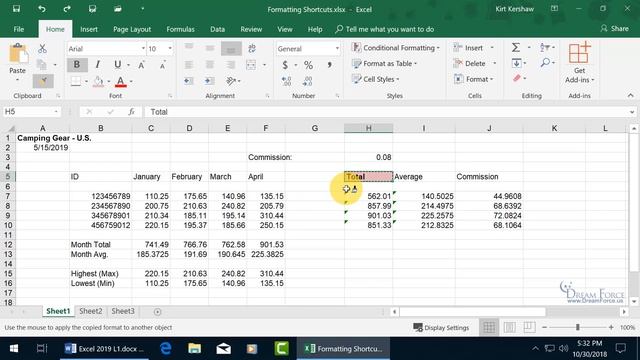Switch to the Review tab

(x=251, y=29)
